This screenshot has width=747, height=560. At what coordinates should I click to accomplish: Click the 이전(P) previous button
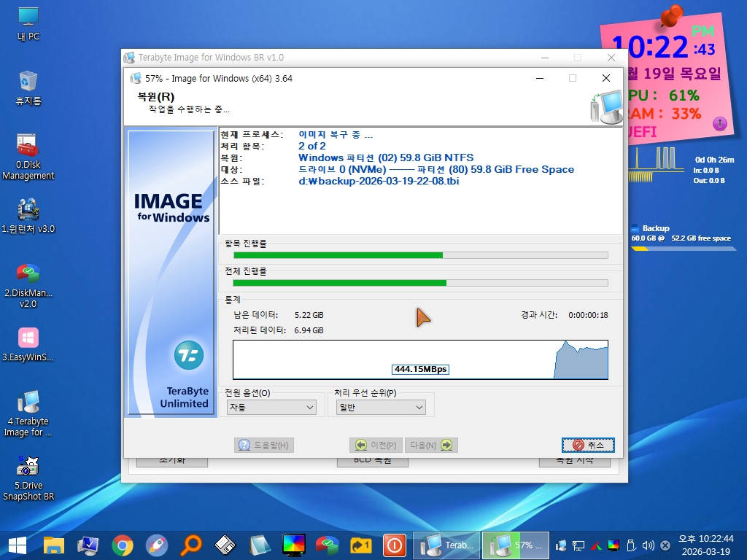pos(376,445)
